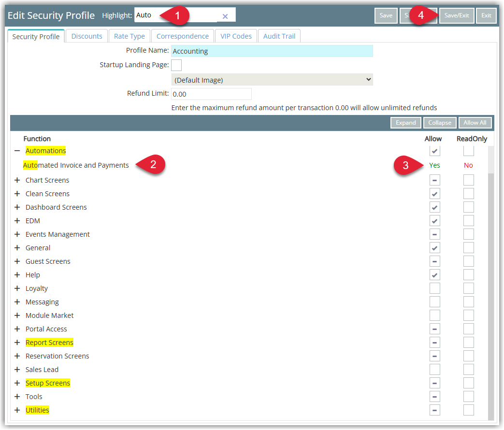The height and width of the screenshot is (430, 504).
Task: Toggle Allow checkbox for Portal Access
Action: coord(434,329)
